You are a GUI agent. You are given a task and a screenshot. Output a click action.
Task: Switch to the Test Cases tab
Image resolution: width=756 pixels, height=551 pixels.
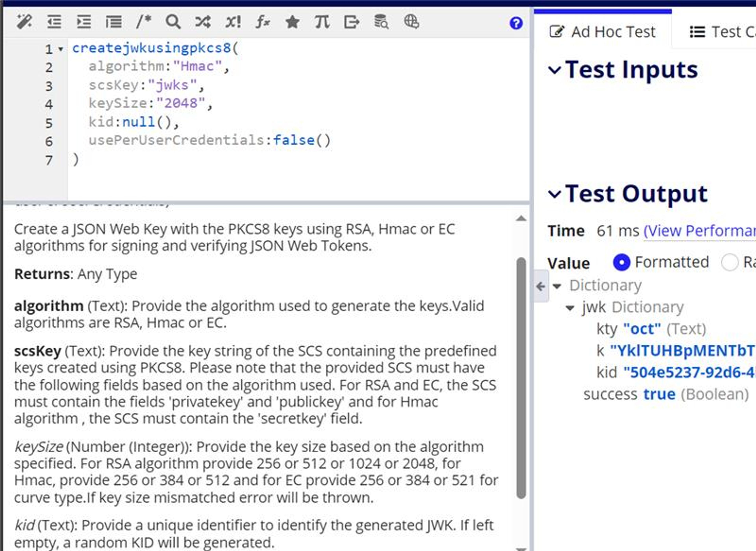722,32
